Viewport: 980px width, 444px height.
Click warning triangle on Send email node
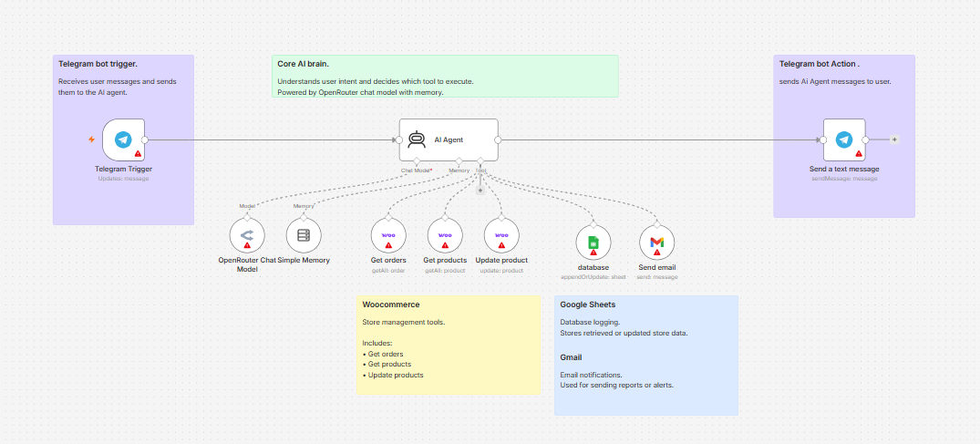pos(657,253)
